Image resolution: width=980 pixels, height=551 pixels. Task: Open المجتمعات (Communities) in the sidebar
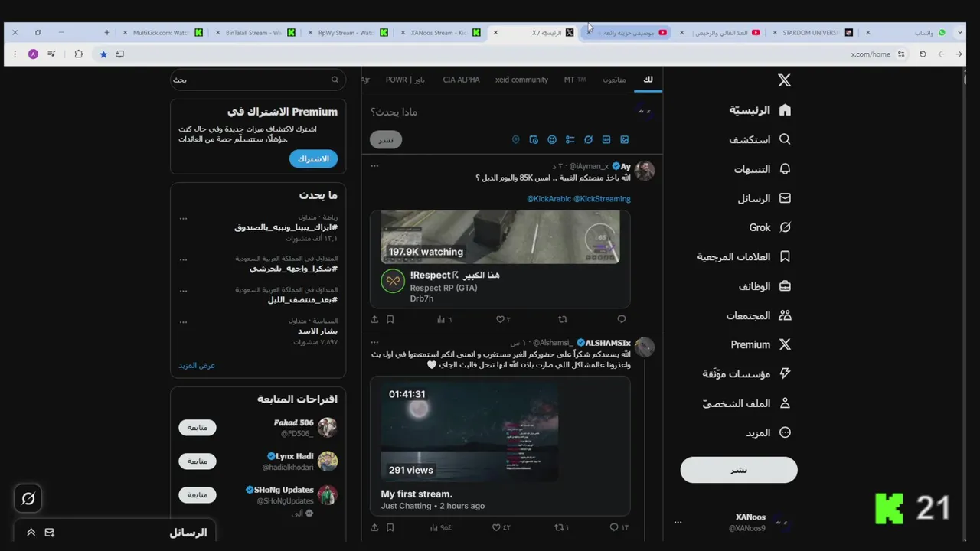[x=758, y=315]
